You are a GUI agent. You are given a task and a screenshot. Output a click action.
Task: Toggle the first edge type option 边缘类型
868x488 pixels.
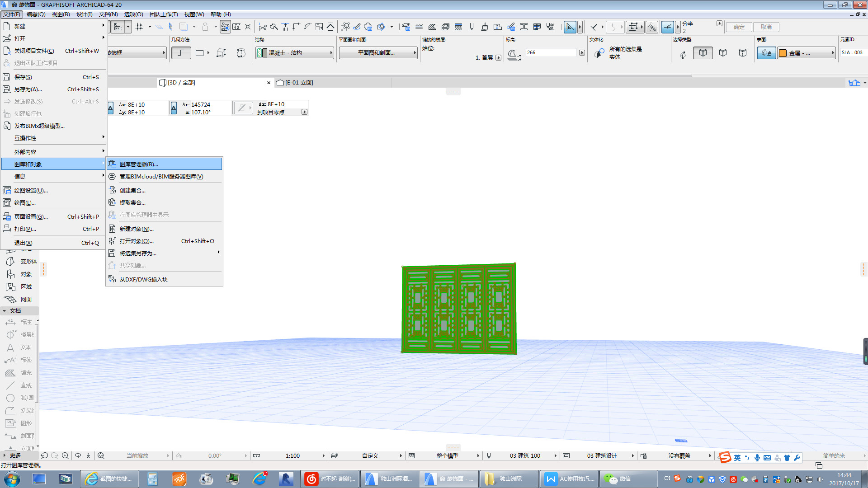pos(703,53)
